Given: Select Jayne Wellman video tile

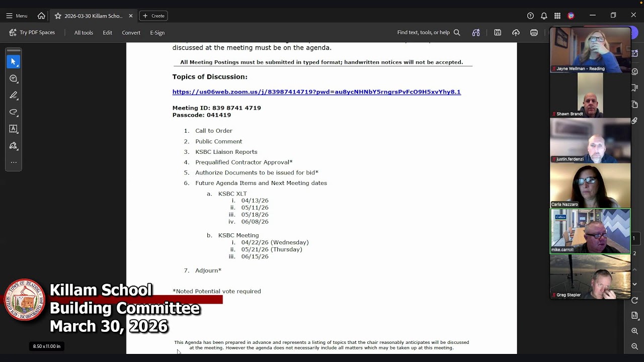Looking at the screenshot, I should (x=590, y=50).
